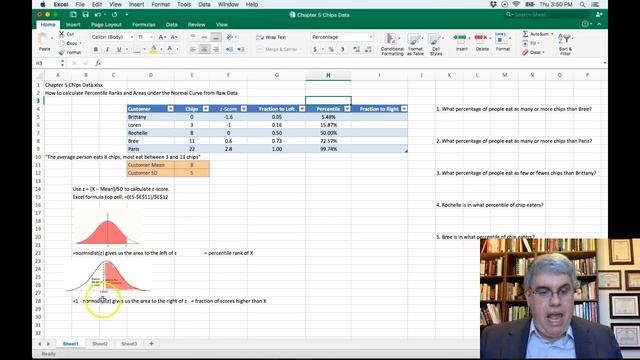Toggle Bold formatting
This screenshot has height=360, width=640.
coord(96,49)
